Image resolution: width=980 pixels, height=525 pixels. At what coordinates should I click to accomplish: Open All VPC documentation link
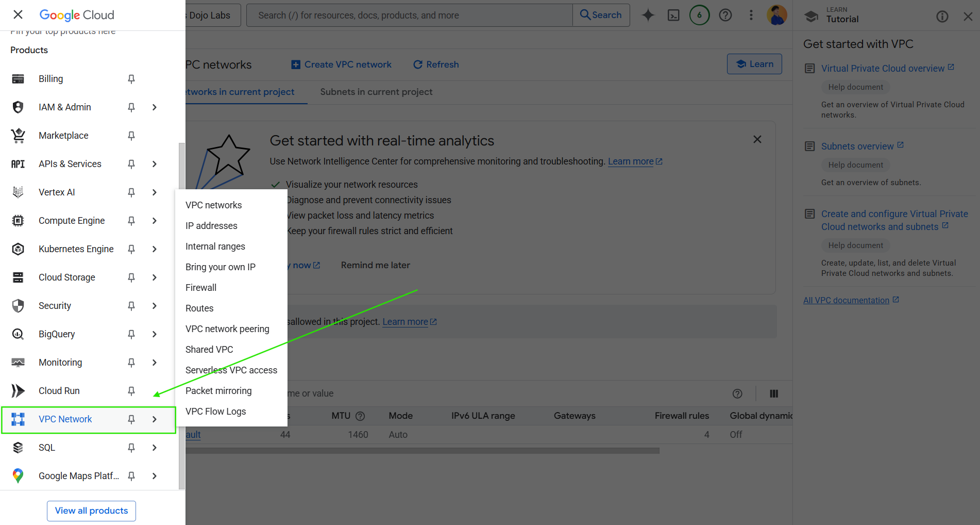[x=846, y=300]
